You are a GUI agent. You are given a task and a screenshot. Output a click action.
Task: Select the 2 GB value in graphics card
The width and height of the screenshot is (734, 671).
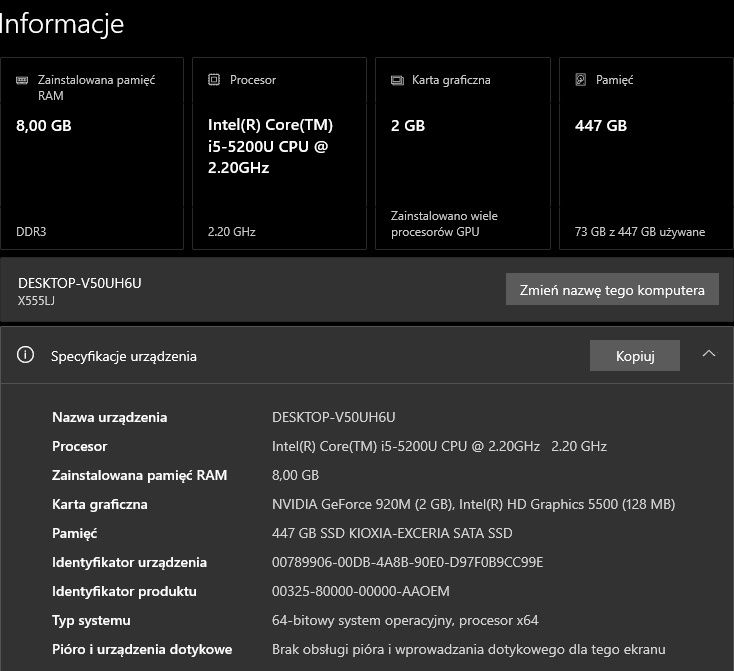click(x=408, y=125)
